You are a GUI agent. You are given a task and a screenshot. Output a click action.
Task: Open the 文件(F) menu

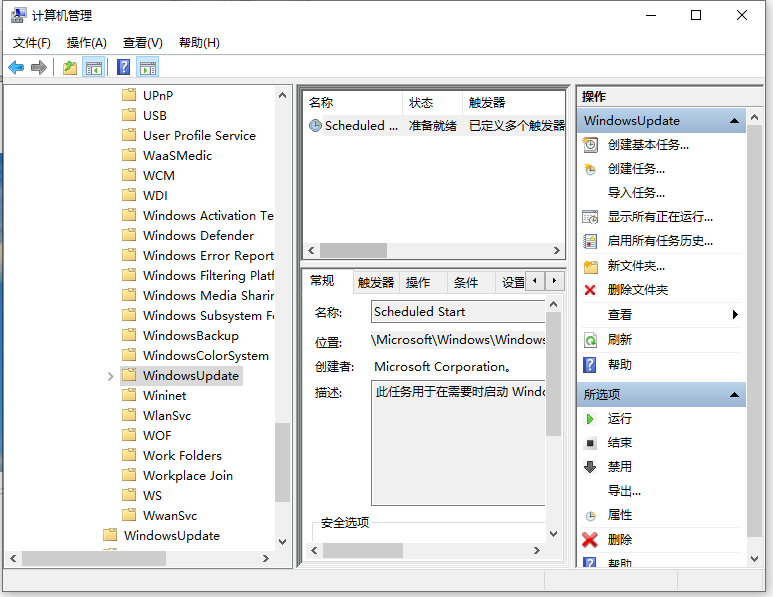32,43
